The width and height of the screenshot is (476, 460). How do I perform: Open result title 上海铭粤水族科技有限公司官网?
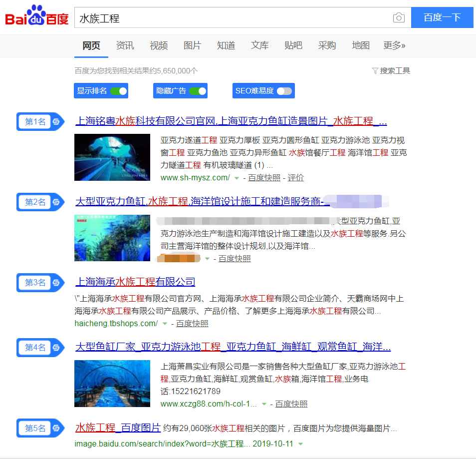tap(231, 121)
